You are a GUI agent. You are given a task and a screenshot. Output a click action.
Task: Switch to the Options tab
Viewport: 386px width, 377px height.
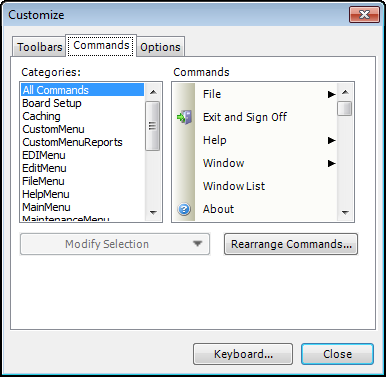160,47
